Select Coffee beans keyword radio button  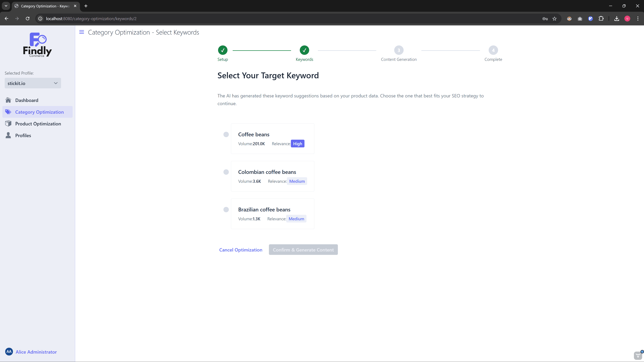pos(226,134)
